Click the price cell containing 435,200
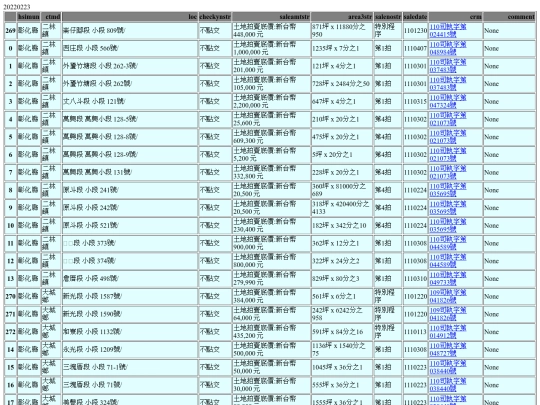 click(271, 332)
